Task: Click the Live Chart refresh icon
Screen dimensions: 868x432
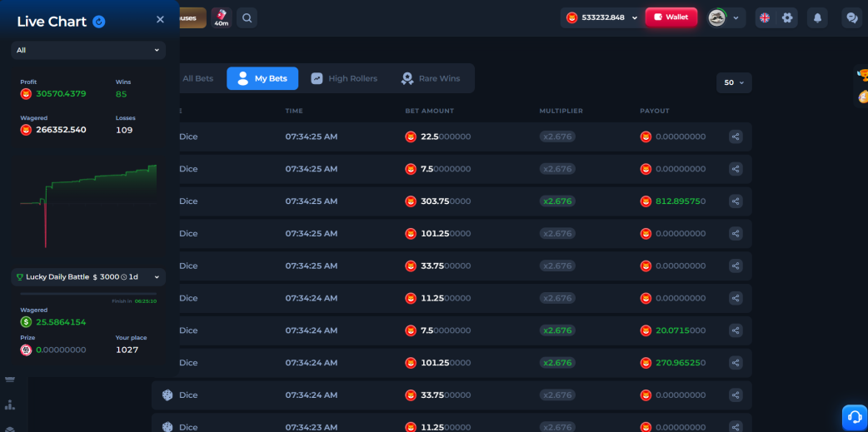Action: 99,22
